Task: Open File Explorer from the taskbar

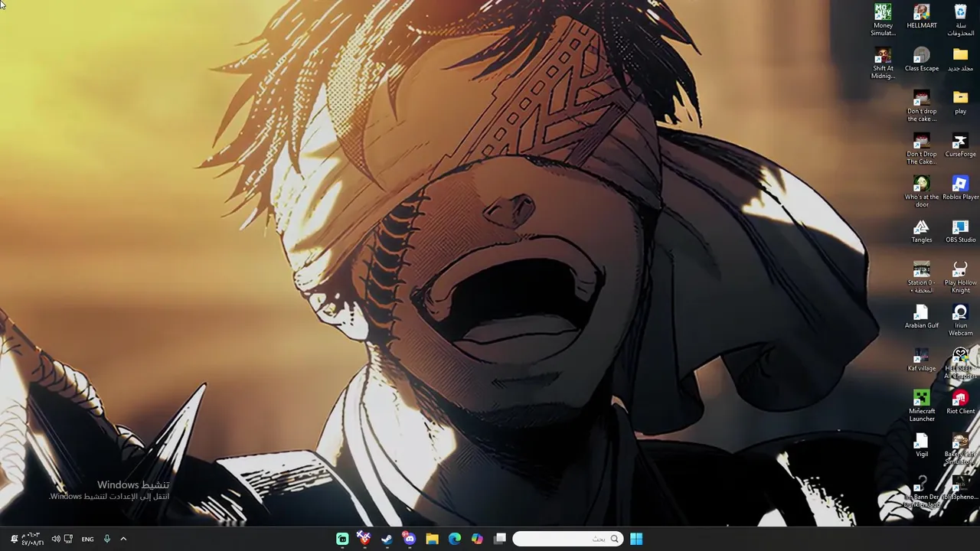Action: [x=432, y=539]
